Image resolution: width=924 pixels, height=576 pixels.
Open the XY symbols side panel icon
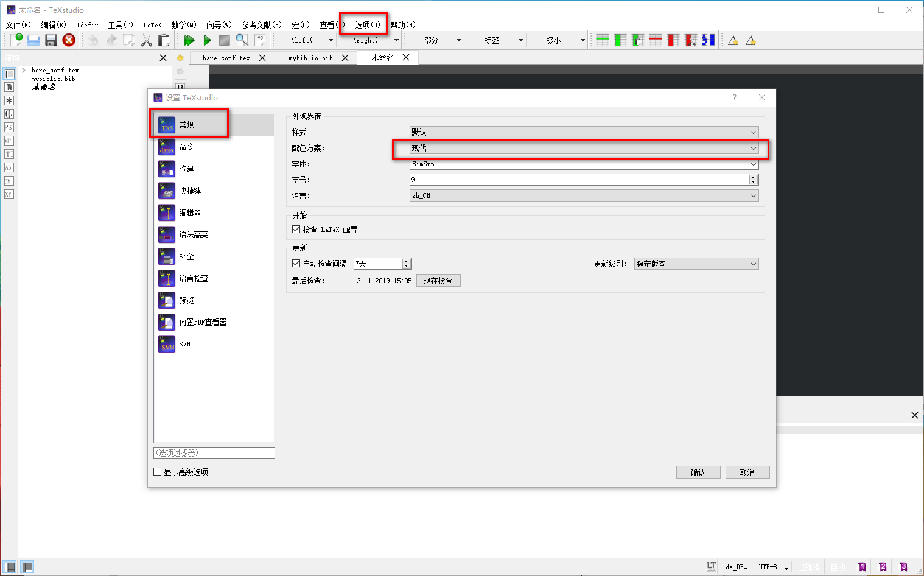tap(9, 194)
